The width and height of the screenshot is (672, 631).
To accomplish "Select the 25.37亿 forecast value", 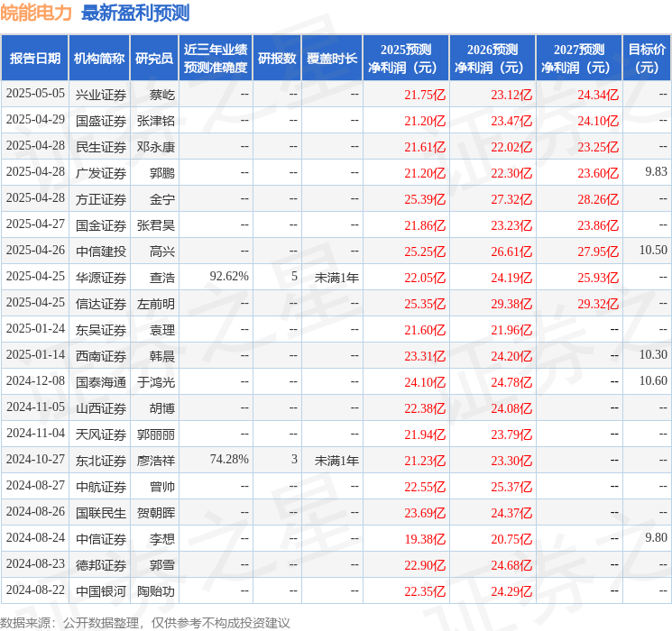I will (x=511, y=487).
